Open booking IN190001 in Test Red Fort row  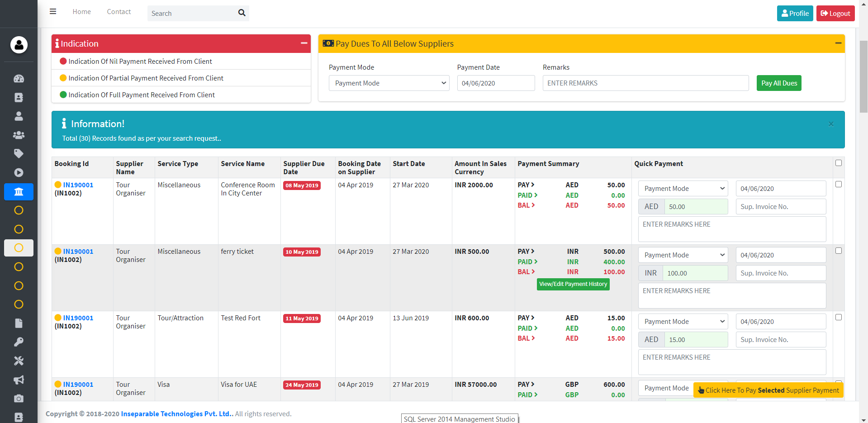(78, 318)
